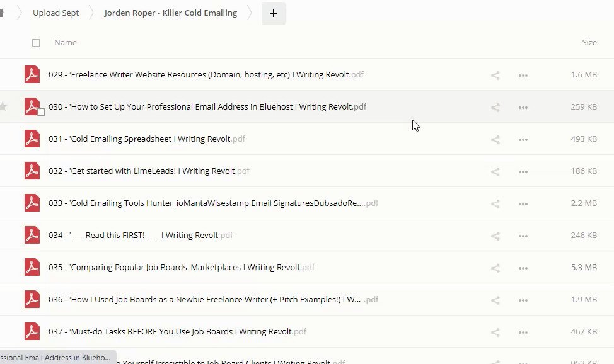The height and width of the screenshot is (364, 614).
Task: Open more actions for file 036
Action: point(523,300)
